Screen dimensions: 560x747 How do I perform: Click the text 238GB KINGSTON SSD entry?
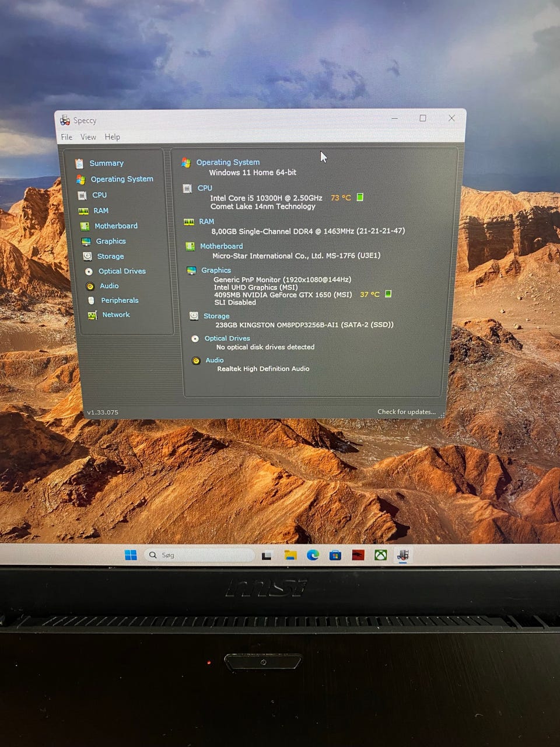(x=304, y=324)
